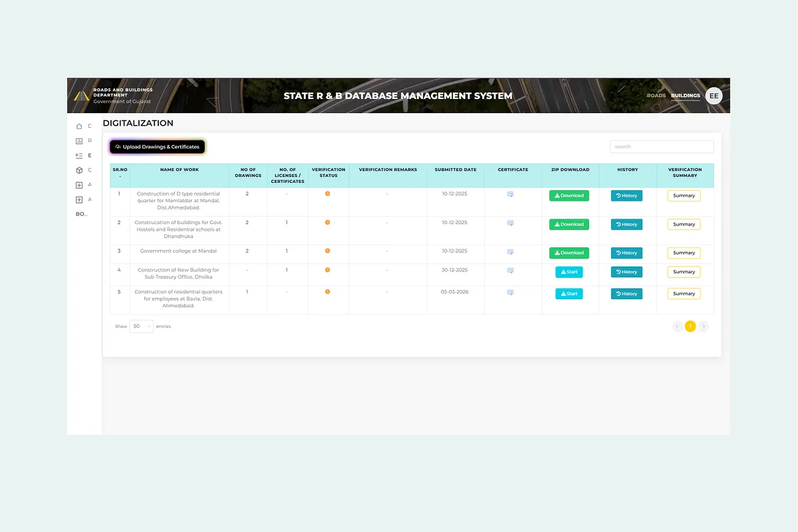Click the certificate icon for Bavla residential quarters
The image size is (798, 532).
(x=510, y=292)
